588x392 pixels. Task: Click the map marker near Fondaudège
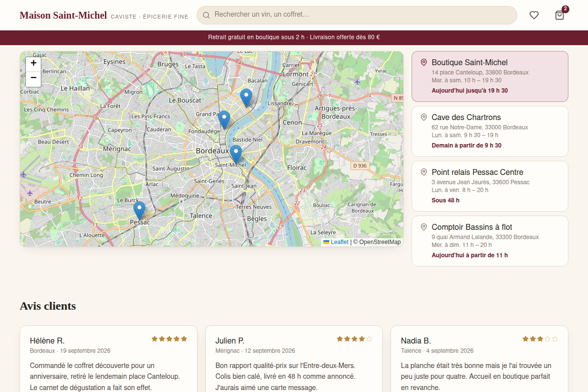pyautogui.click(x=224, y=120)
